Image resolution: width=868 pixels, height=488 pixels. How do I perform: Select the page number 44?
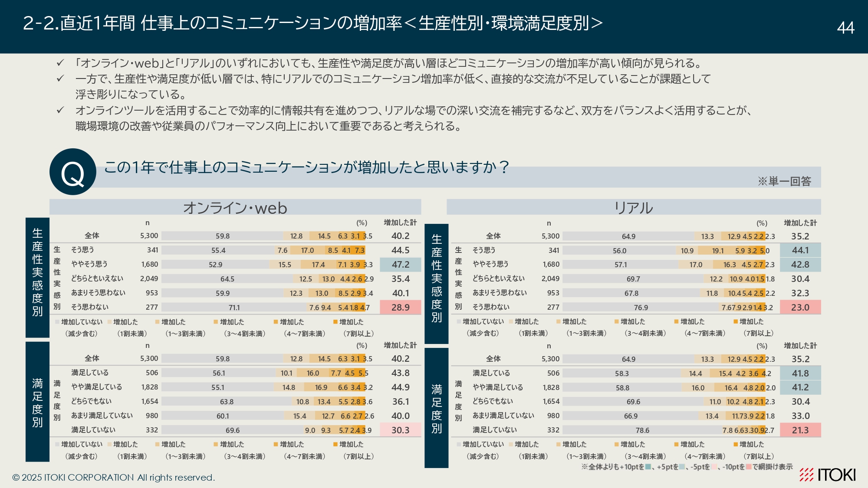pos(845,28)
